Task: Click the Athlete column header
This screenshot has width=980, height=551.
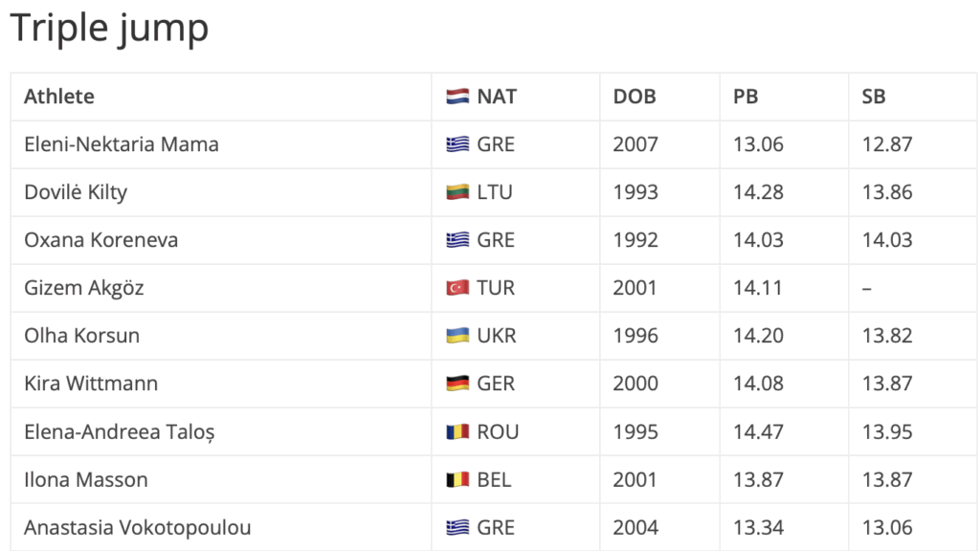Action: tap(59, 97)
